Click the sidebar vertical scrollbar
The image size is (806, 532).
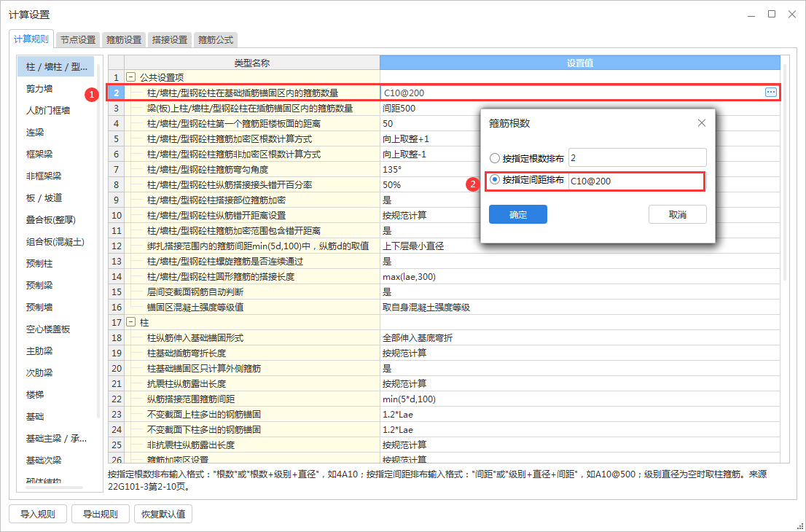[98, 241]
